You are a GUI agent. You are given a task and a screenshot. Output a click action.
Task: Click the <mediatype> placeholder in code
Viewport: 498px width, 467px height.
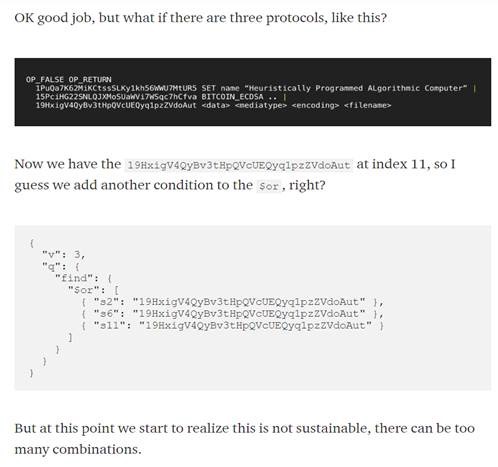coord(261,106)
